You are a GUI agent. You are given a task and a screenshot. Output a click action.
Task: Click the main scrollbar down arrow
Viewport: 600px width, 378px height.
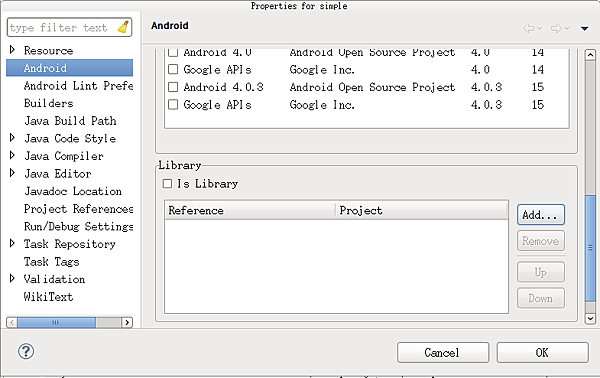590,318
